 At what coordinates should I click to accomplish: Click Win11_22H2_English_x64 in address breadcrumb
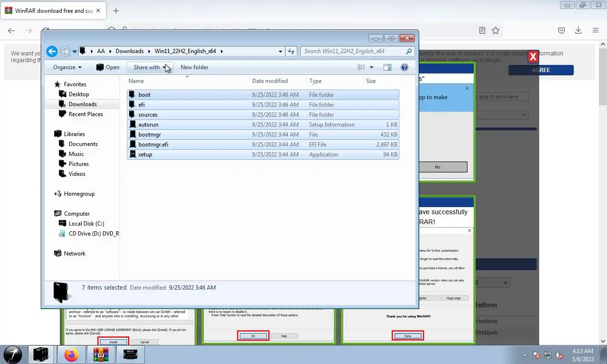[x=185, y=51]
